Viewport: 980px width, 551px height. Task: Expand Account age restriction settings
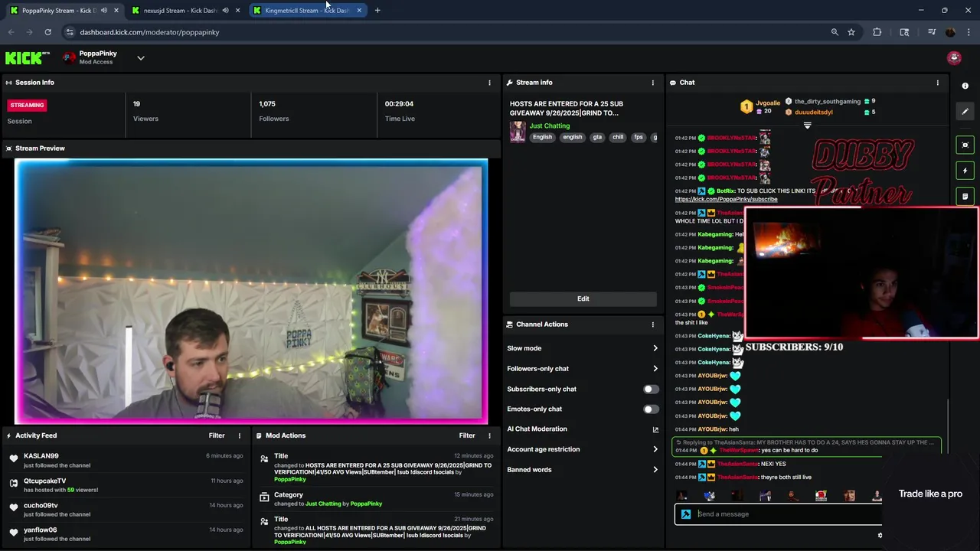click(x=583, y=449)
